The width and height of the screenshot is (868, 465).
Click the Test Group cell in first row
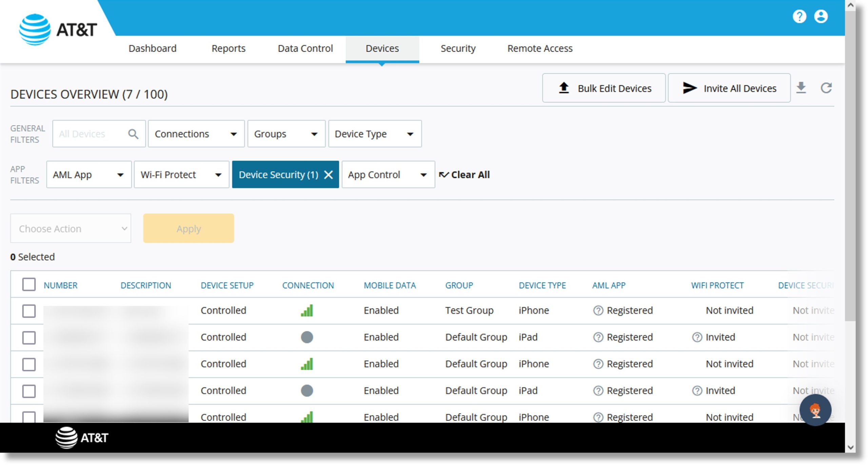[469, 310]
